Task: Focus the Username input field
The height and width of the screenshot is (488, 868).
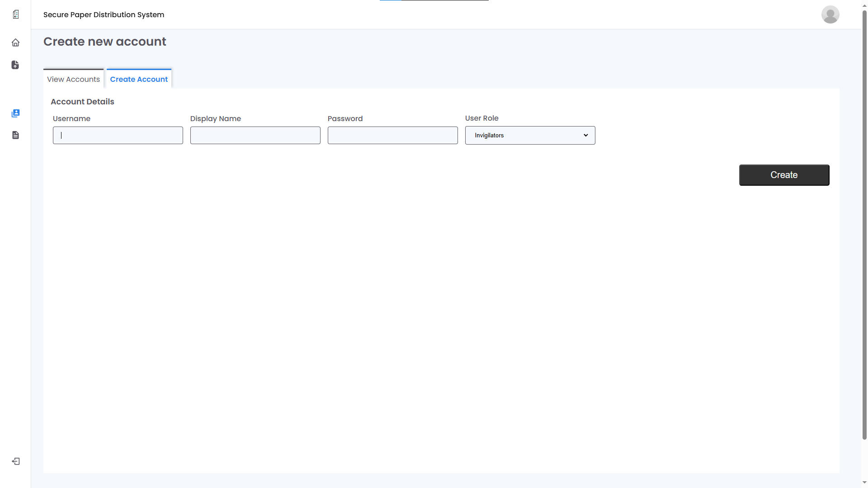Action: pos(118,136)
